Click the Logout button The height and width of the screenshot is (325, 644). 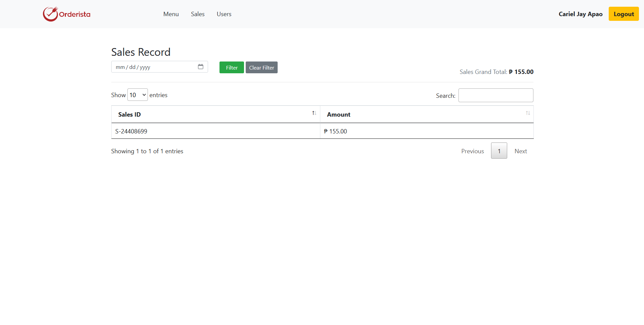coord(623,14)
